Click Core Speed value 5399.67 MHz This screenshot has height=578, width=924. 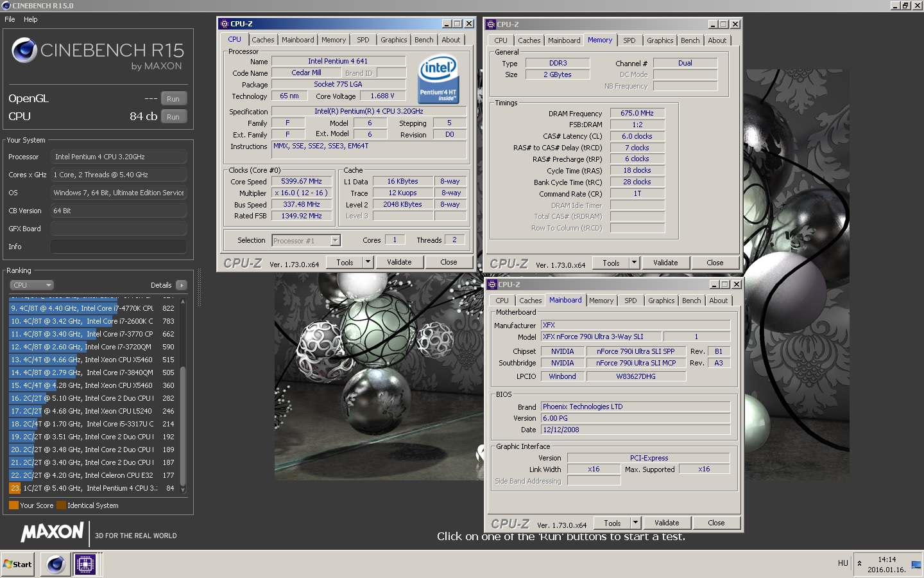tap(302, 182)
